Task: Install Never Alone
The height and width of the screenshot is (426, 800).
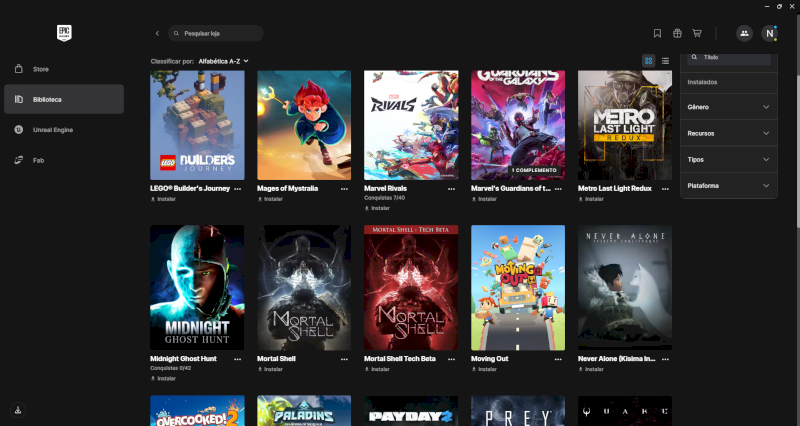Action: point(591,369)
